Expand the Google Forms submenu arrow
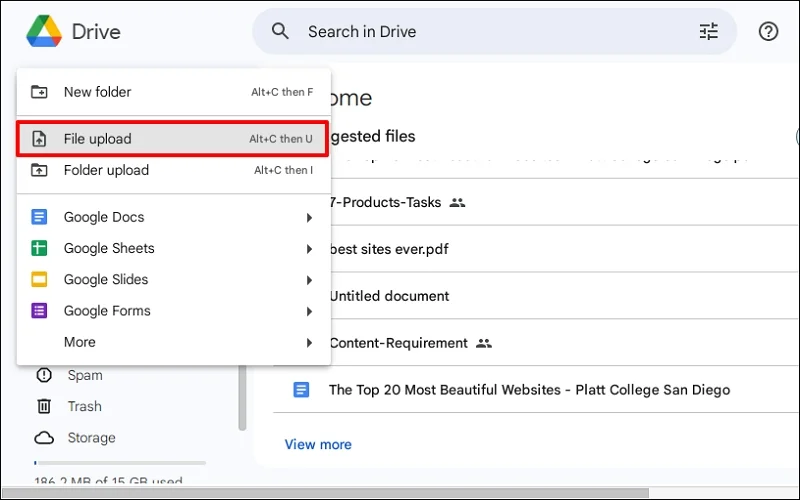The image size is (800, 500). pos(309,311)
